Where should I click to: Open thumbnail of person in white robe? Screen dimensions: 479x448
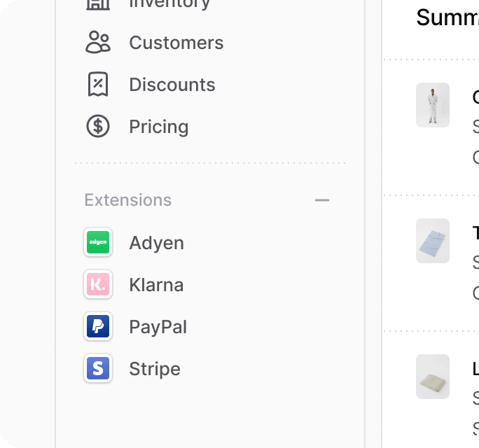coord(433,105)
